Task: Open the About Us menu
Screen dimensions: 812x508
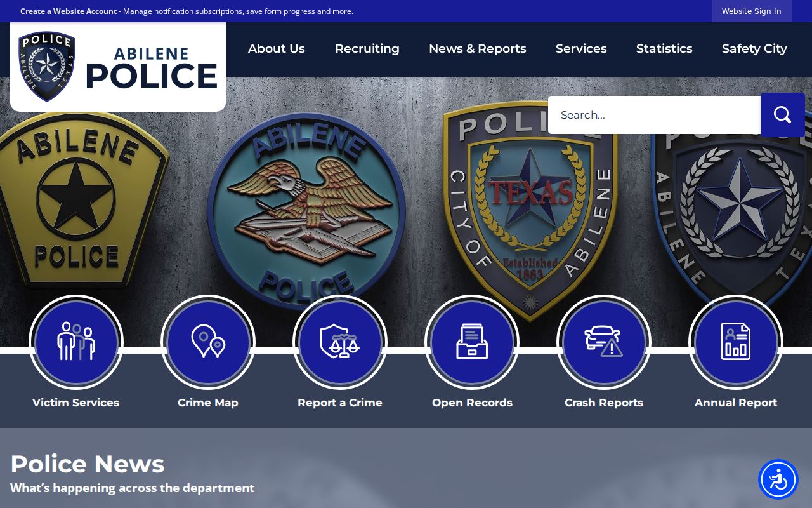Action: (277, 49)
